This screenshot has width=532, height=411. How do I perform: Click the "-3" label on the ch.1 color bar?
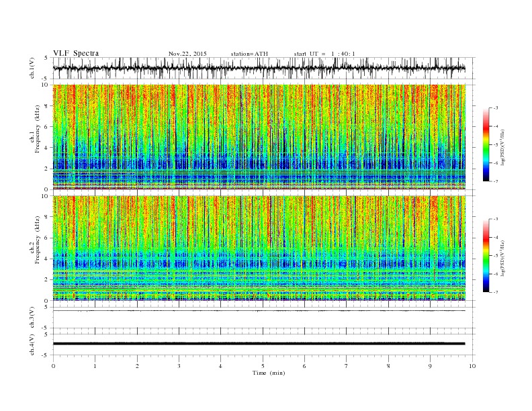click(496, 108)
